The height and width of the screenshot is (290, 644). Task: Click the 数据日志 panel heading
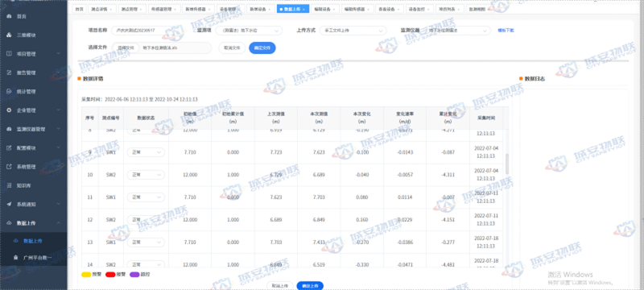coord(535,78)
